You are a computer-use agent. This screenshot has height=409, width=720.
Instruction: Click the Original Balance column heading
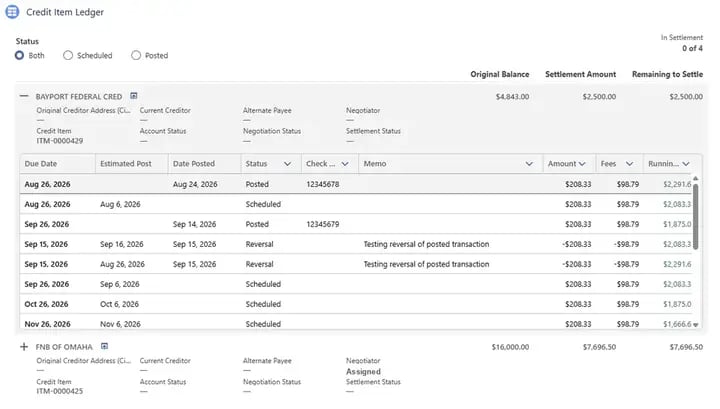tap(500, 74)
